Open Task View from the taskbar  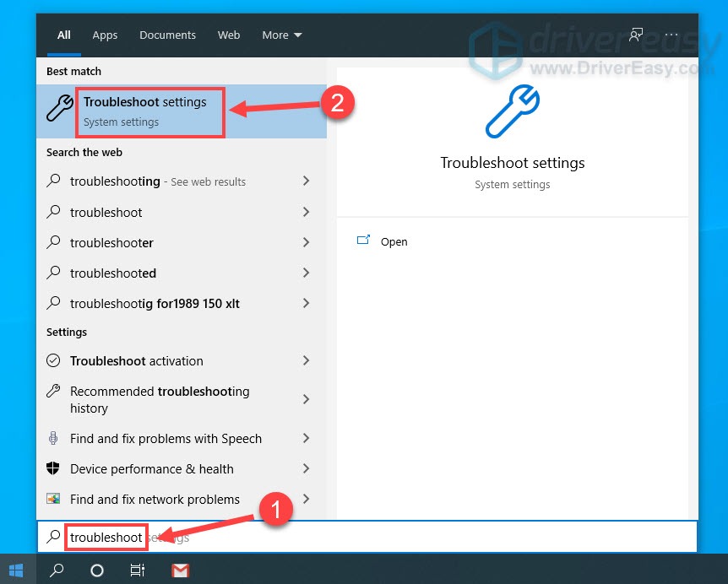[137, 570]
